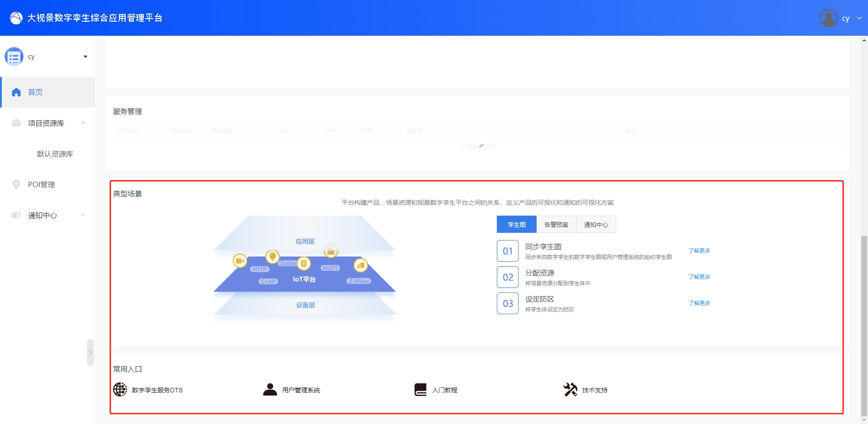Image resolution: width=868 pixels, height=424 pixels.
Task: Click the scrollbar up arrow
Action: pos(864,40)
